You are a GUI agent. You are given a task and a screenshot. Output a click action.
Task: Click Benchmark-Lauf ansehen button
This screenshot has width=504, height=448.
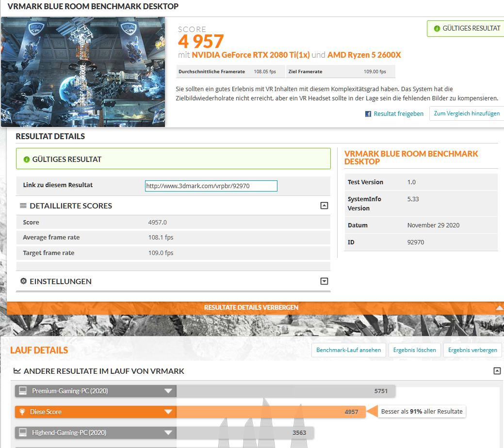[348, 350]
